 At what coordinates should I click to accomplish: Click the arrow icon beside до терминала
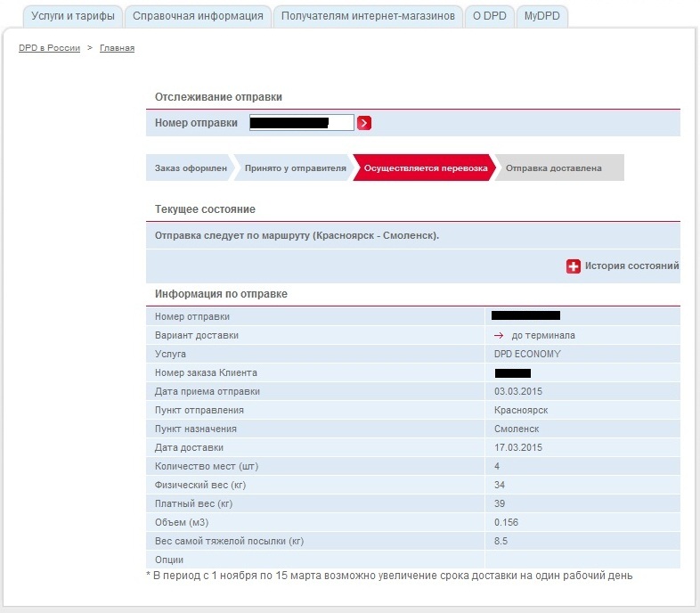(499, 336)
